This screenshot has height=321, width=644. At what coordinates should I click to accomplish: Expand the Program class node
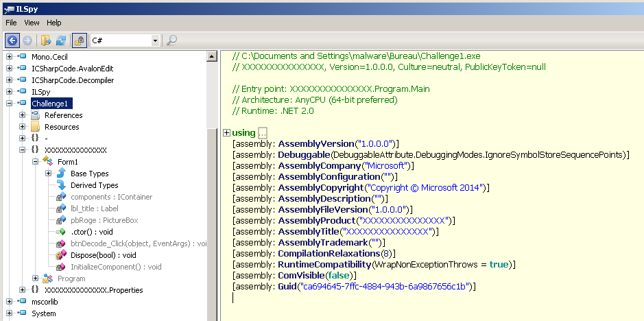(35, 278)
